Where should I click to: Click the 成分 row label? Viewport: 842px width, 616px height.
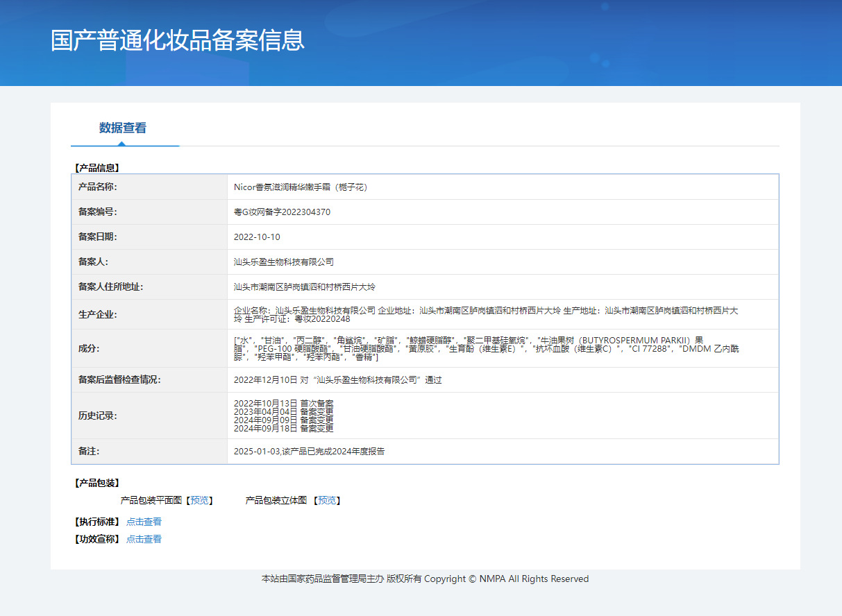click(x=89, y=348)
